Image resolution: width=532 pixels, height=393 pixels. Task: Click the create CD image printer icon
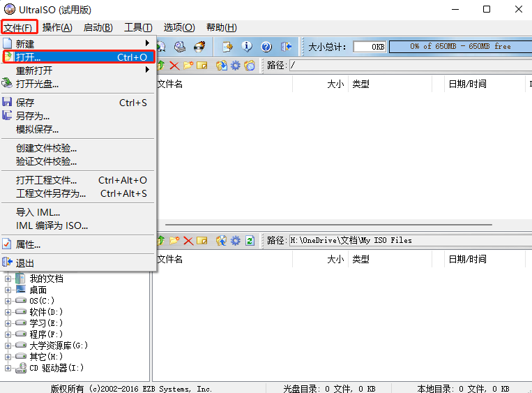pyautogui.click(x=180, y=47)
